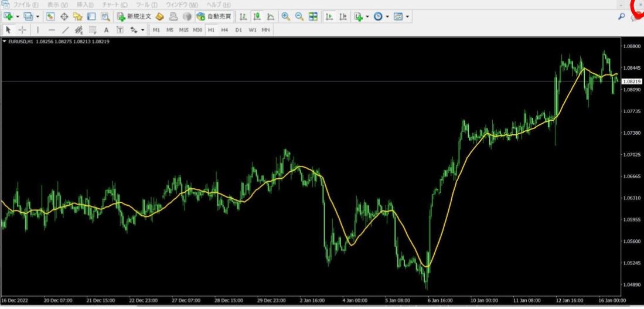644x309 pixels.
Task: Select the horizontal line tool
Action: (52, 30)
